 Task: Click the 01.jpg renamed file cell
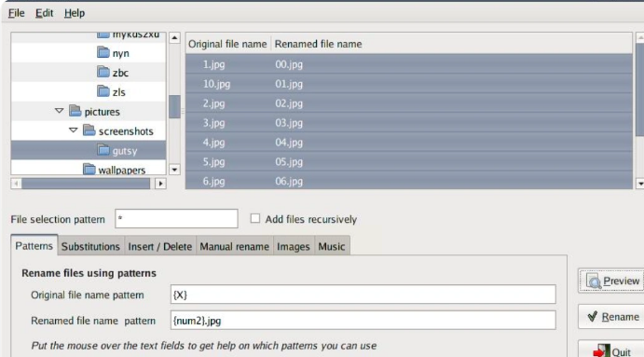click(289, 84)
